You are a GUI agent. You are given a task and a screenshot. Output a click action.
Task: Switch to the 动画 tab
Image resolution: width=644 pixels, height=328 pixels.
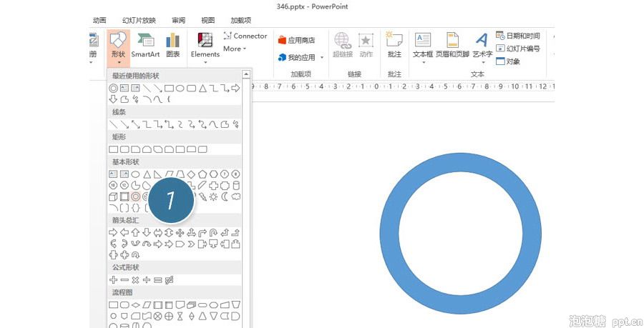(99, 20)
